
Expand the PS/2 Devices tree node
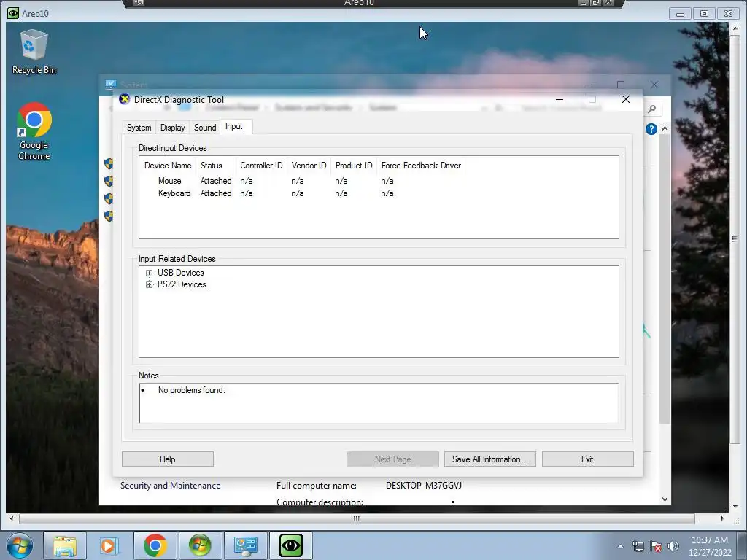(149, 285)
